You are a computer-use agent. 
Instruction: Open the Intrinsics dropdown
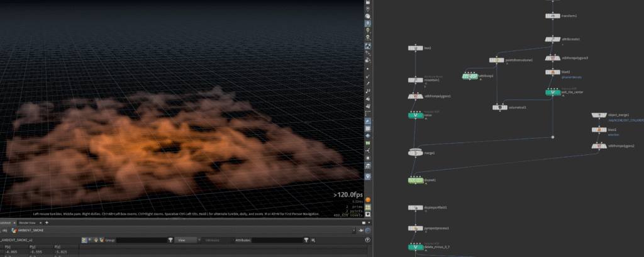coord(216,240)
